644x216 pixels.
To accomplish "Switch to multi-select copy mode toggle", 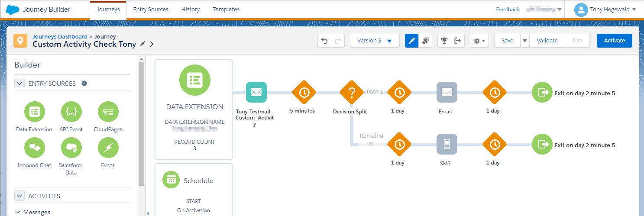I will pos(425,41).
